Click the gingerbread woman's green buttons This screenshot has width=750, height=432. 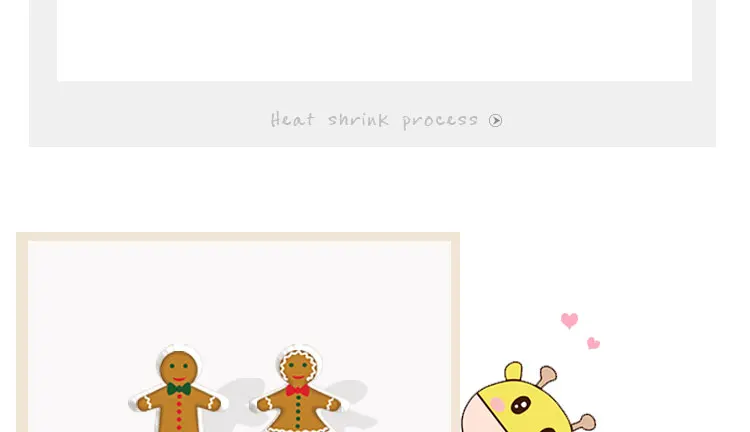[298, 412]
